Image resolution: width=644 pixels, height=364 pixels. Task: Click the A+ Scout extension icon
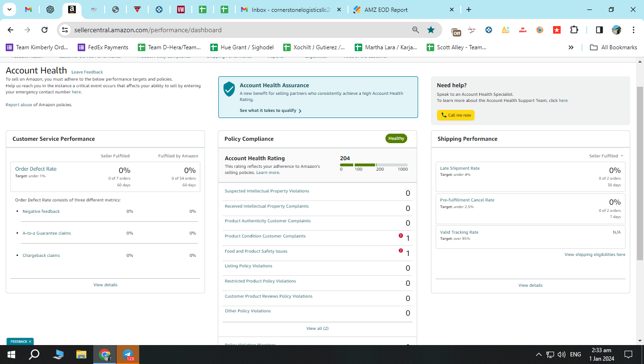point(506,30)
